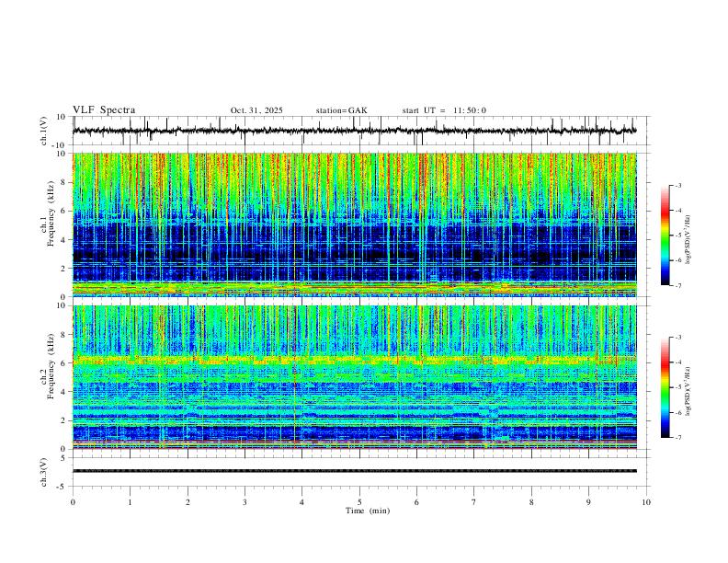Click the 'ch.1(V)' waveform axis label

(44, 131)
